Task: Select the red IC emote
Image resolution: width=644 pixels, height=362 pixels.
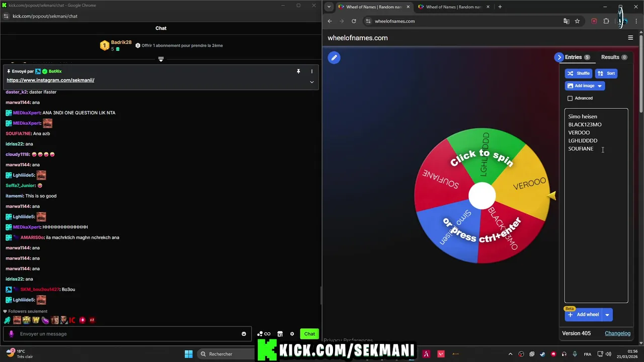Action: (72, 320)
